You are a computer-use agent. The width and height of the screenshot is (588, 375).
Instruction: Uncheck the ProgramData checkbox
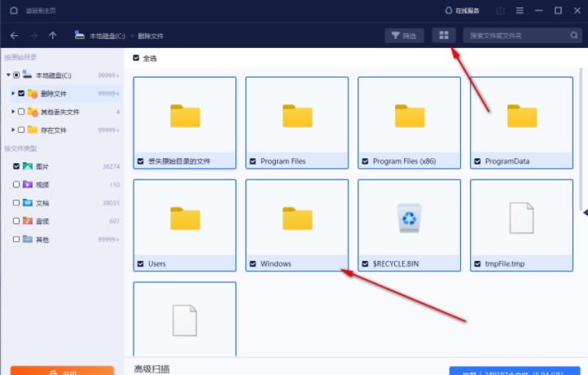pyautogui.click(x=477, y=161)
